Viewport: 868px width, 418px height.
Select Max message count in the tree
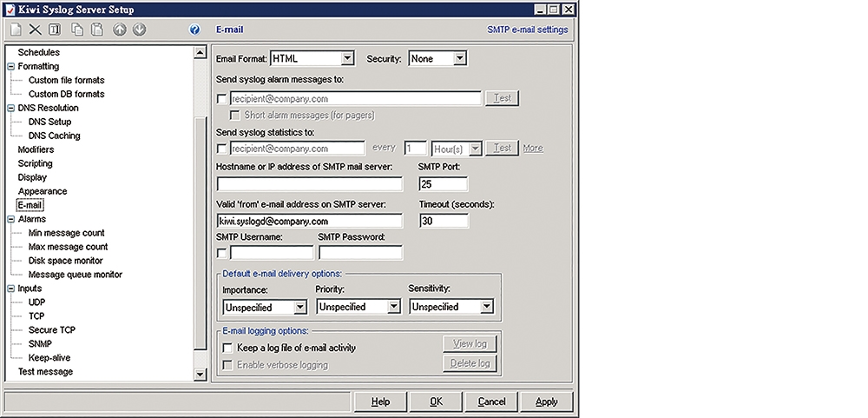click(68, 248)
